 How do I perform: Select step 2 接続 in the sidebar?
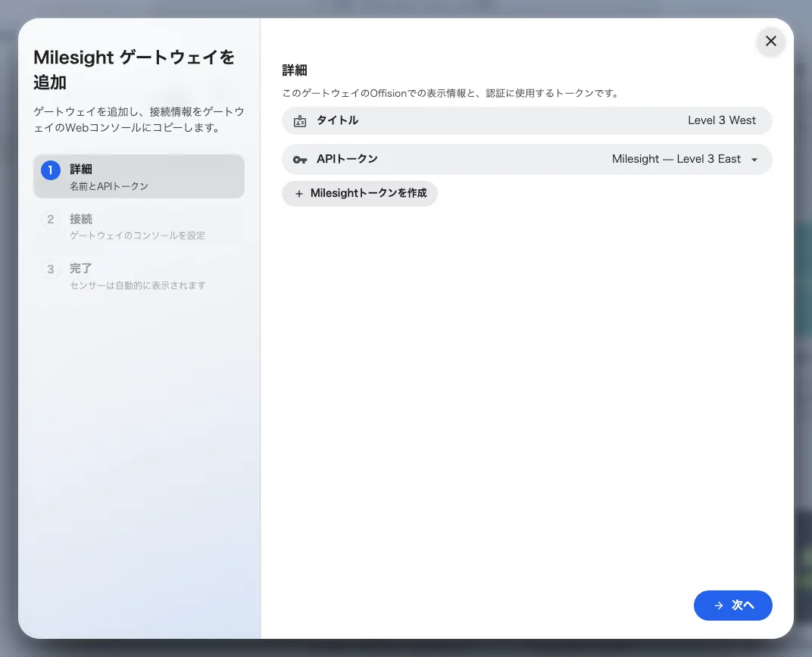(x=139, y=226)
